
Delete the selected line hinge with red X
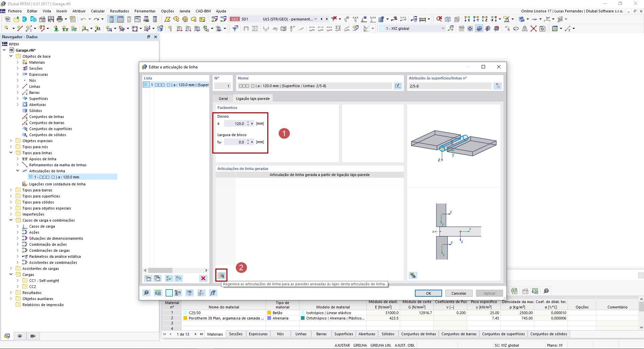point(203,278)
